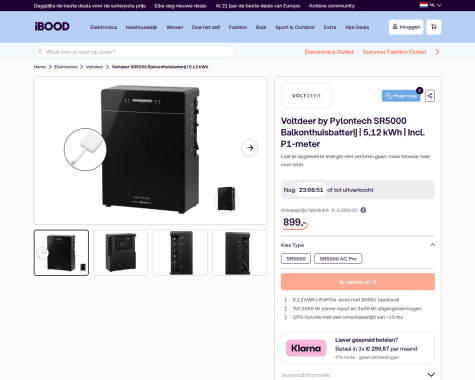
Task: Click the Actieve community text in top bar
Action: (332, 6)
